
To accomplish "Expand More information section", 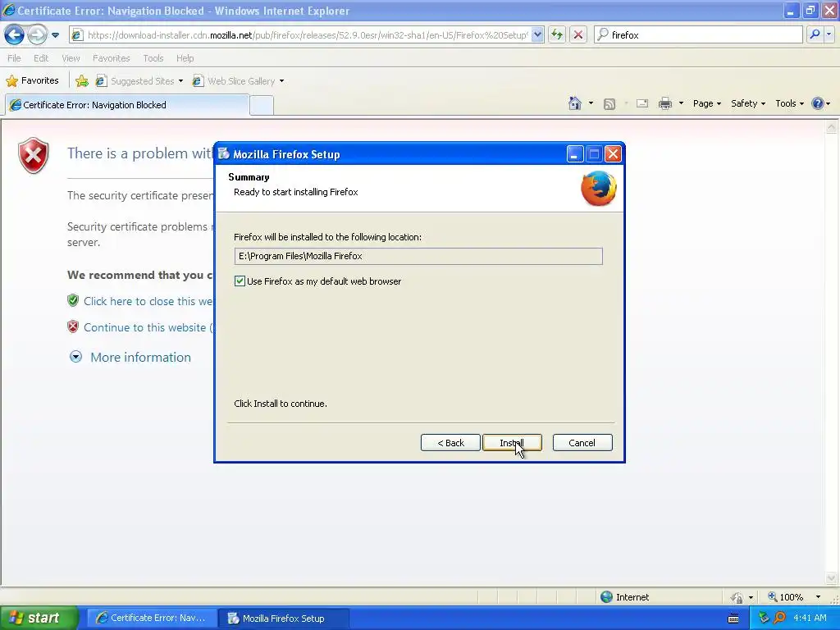I will pos(130,358).
